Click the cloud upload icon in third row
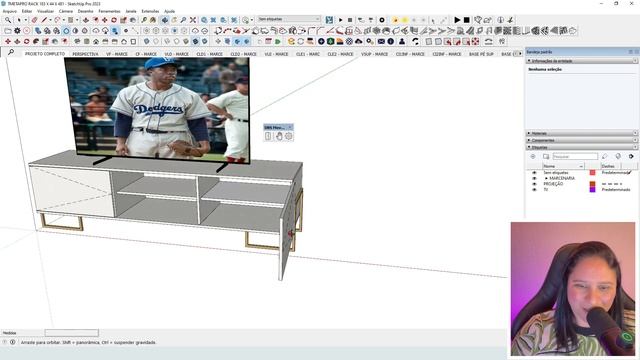Screen dimensions: 640x360 point(359,41)
